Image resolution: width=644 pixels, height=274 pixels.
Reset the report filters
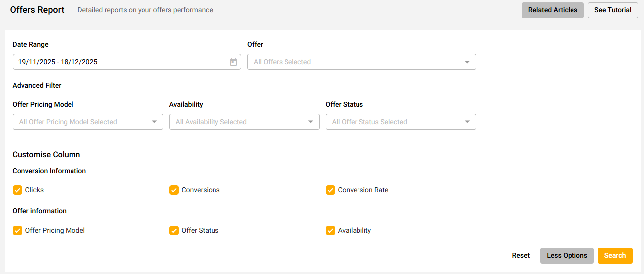tap(521, 256)
